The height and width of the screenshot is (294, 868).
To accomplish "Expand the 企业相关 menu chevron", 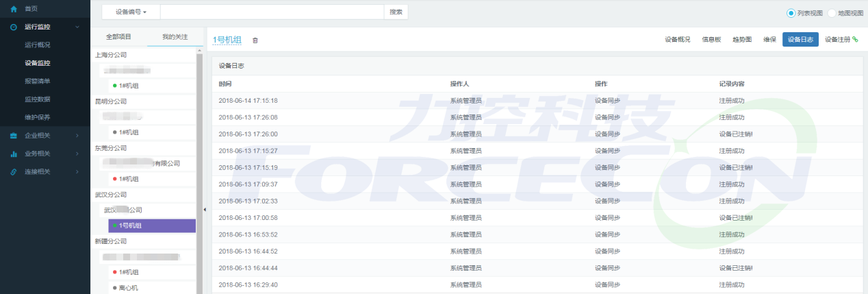I will click(77, 136).
